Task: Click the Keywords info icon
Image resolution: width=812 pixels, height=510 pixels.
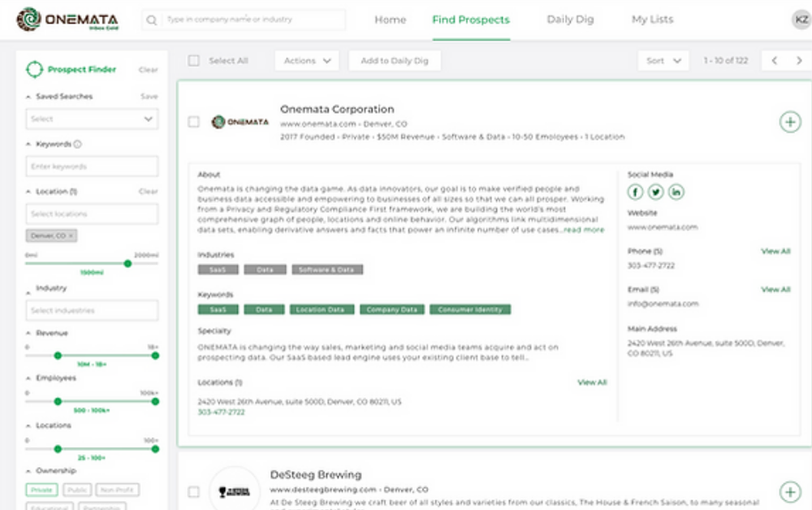Action: click(78, 145)
